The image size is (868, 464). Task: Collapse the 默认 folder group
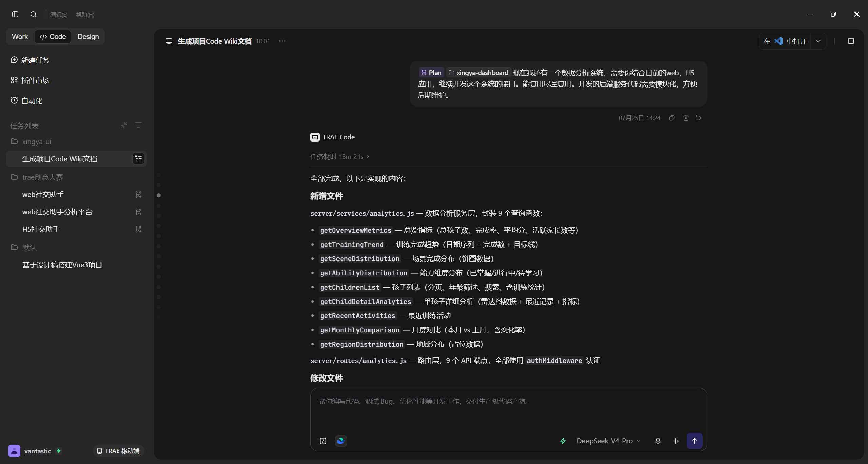click(x=23, y=247)
